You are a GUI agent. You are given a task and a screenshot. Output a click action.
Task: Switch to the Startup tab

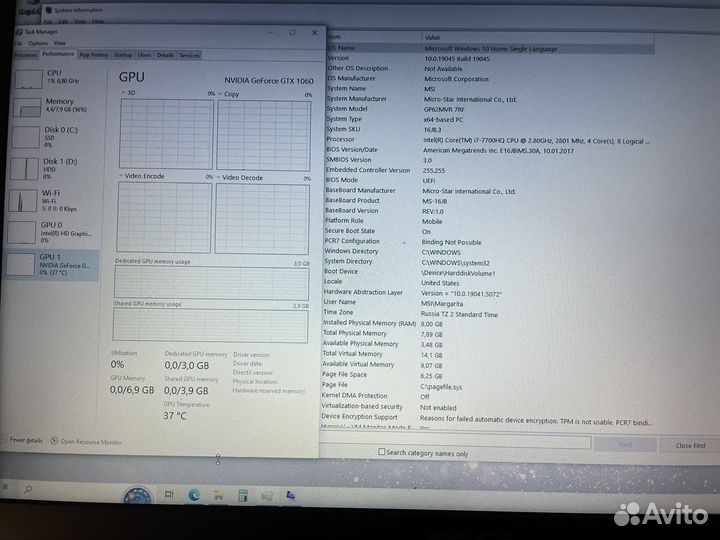(123, 55)
